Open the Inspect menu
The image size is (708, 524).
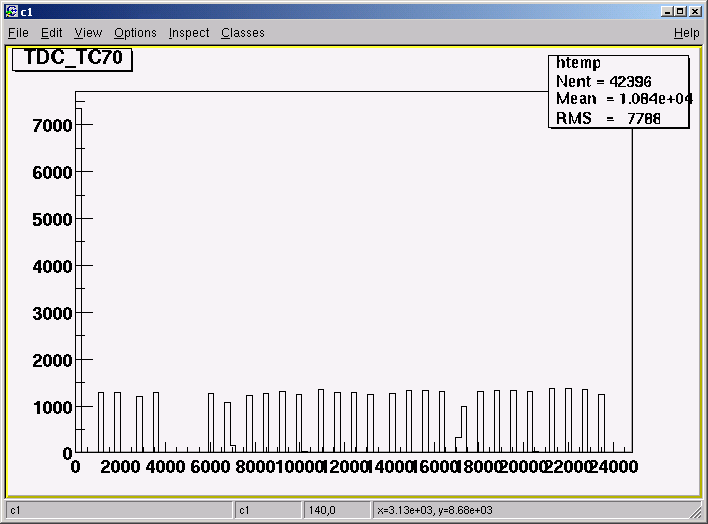tap(189, 33)
